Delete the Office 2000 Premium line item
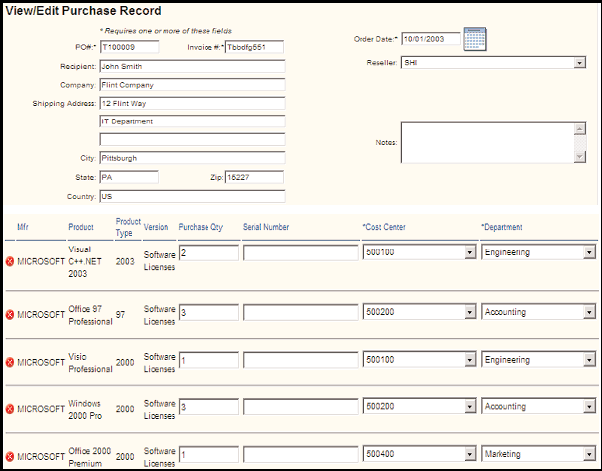 pos(10,456)
